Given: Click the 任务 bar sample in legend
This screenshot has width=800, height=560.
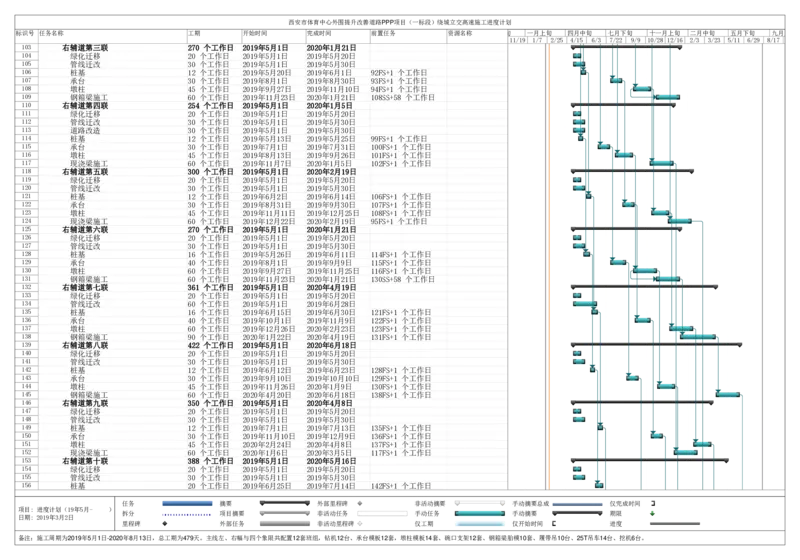Looking at the screenshot, I should coord(187,503).
